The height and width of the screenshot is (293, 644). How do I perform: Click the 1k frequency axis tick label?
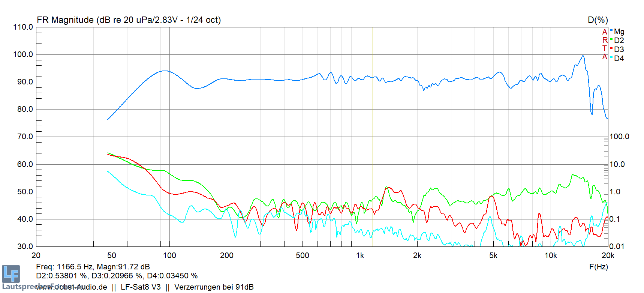pyautogui.click(x=360, y=255)
